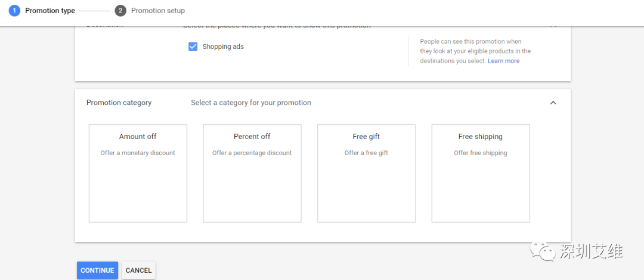Image resolution: width=644 pixels, height=280 pixels.
Task: Click the Shopping ads label text
Action: point(223,47)
